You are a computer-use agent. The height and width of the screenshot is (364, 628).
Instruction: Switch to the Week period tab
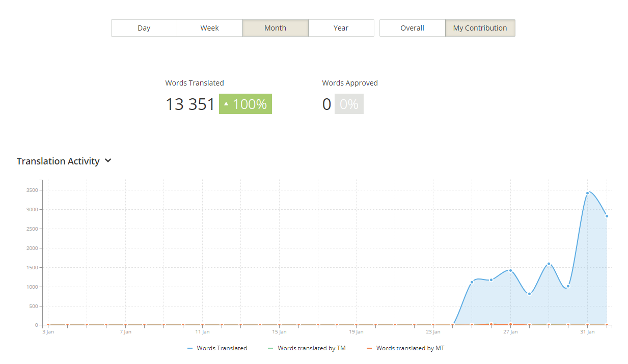pos(210,28)
